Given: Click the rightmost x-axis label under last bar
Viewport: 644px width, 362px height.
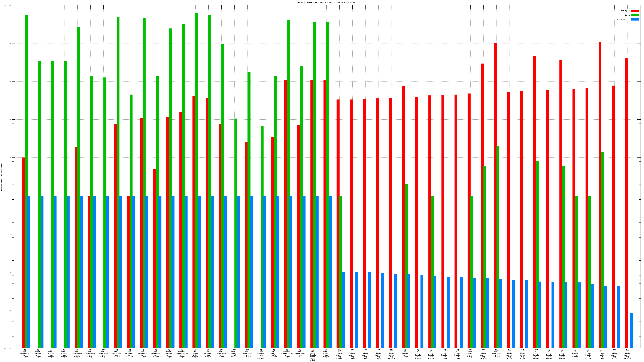Looking at the screenshot, I should (627, 354).
